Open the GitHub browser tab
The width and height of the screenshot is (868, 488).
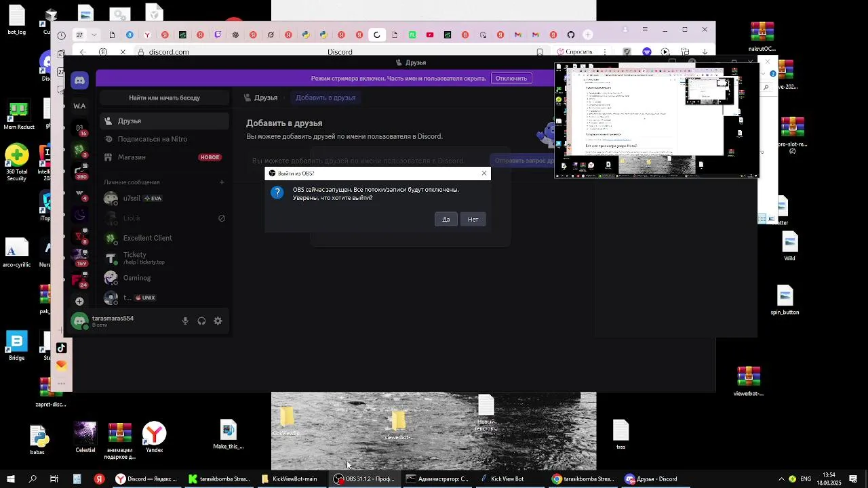tap(571, 35)
